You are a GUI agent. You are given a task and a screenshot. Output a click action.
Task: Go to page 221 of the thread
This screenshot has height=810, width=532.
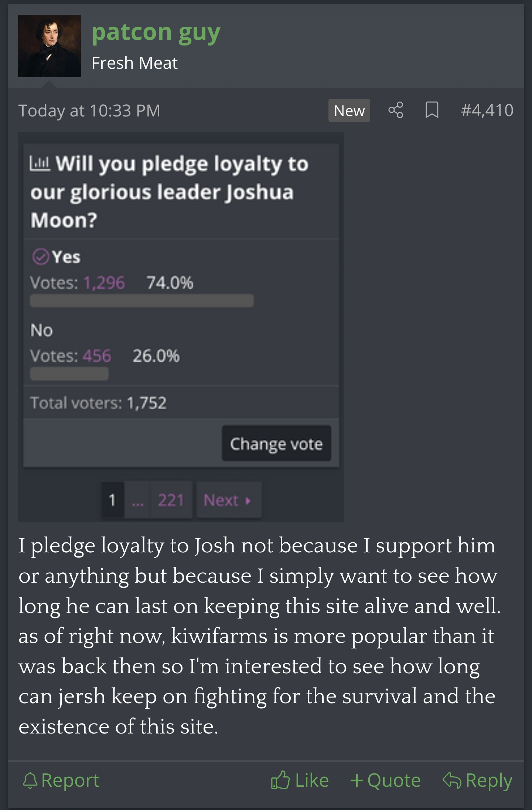171,500
